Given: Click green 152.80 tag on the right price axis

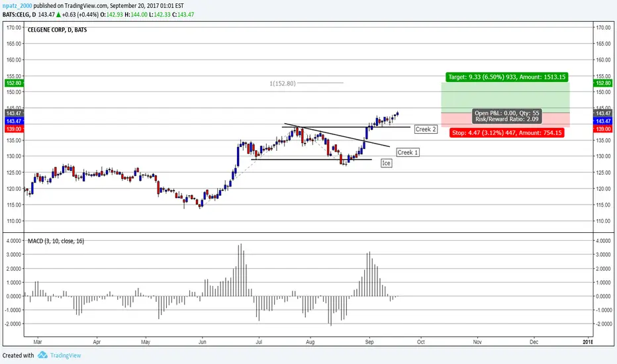Looking at the screenshot, I should pyautogui.click(x=603, y=83).
